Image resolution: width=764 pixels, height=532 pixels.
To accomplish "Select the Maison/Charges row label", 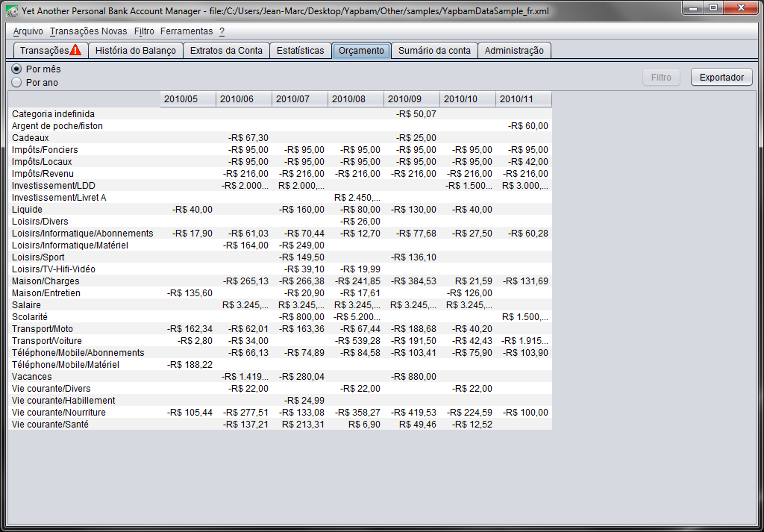I will click(x=46, y=281).
